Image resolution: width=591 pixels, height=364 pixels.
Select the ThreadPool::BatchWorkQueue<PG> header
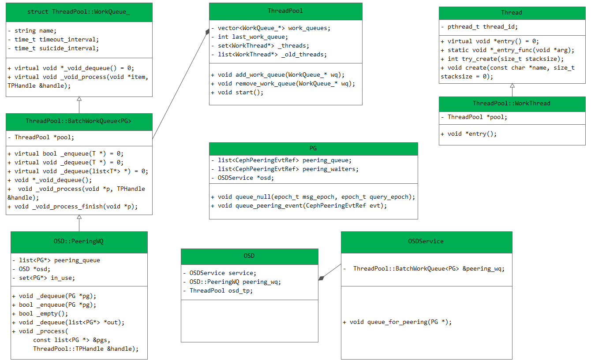[79, 122]
